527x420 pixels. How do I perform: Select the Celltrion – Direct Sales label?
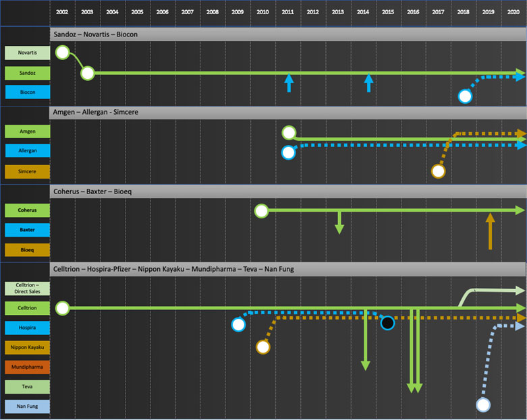click(28, 289)
